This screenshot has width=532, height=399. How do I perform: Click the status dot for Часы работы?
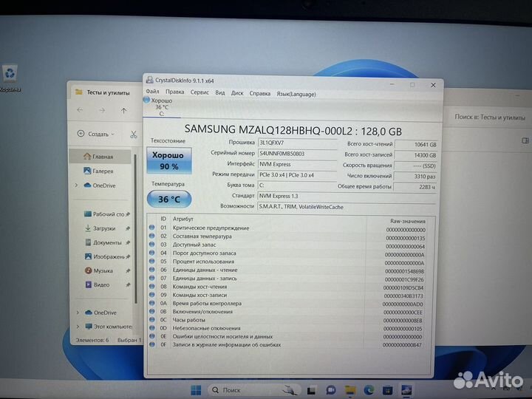(x=151, y=320)
